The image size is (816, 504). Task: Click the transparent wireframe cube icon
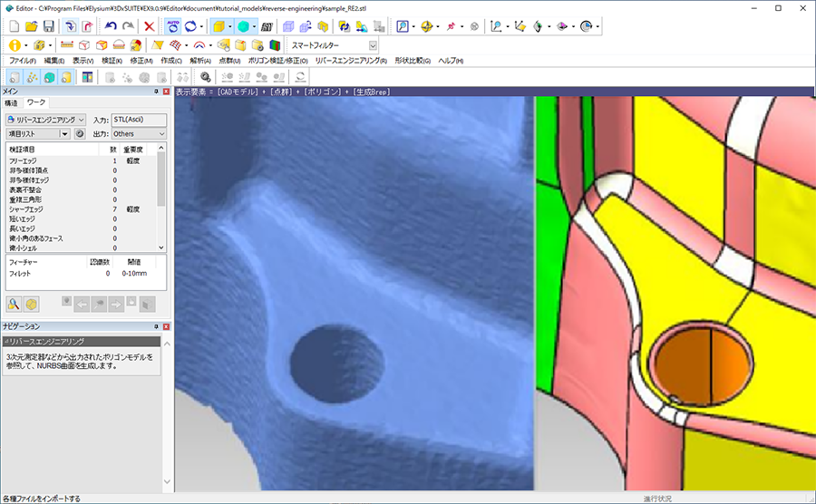[x=288, y=26]
